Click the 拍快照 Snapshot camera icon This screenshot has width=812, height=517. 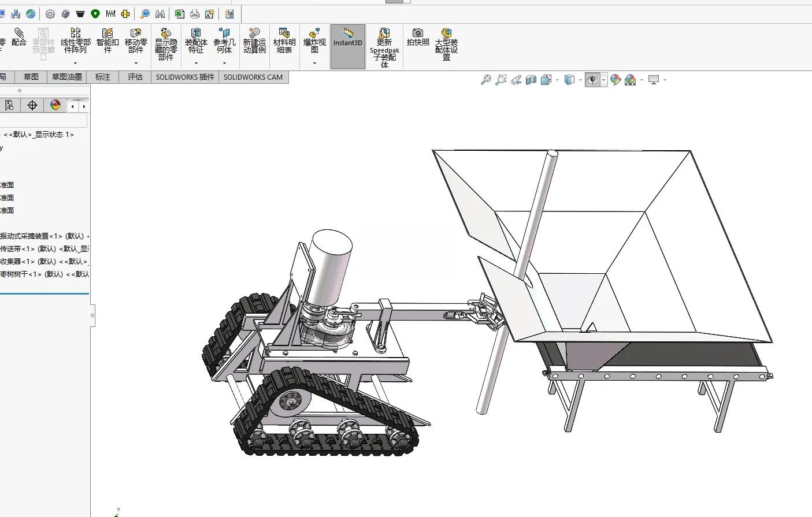(418, 38)
